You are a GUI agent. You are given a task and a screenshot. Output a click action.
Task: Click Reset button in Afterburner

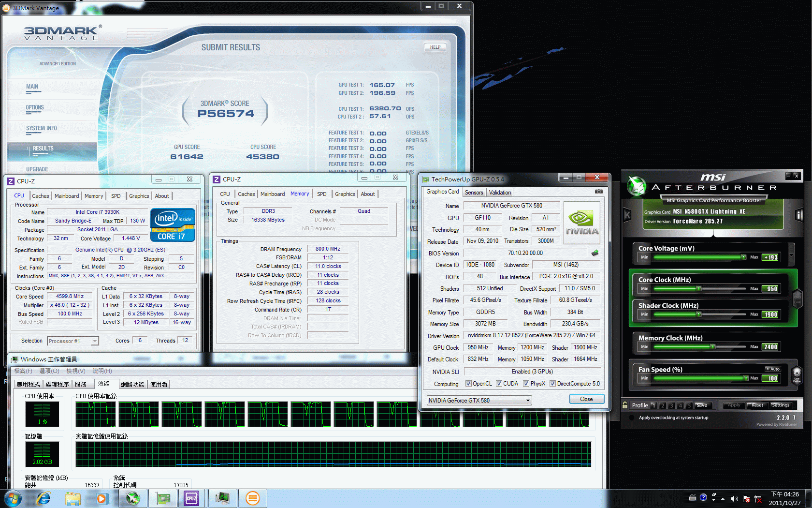click(757, 405)
